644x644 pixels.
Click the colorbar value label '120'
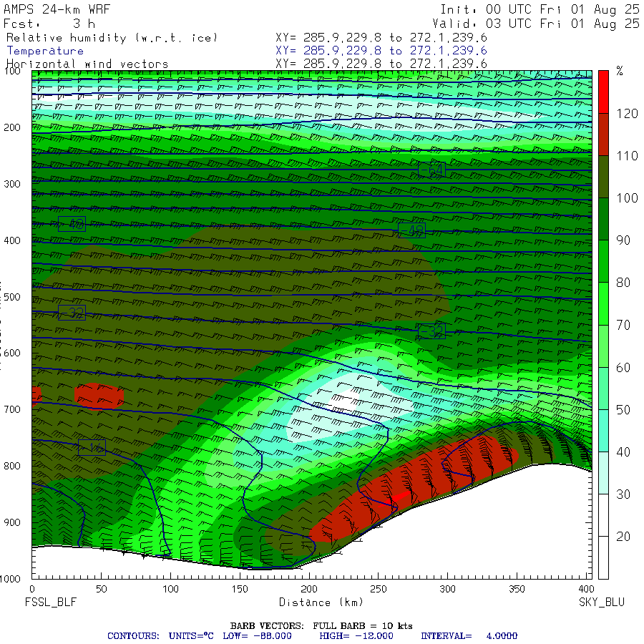tap(627, 113)
